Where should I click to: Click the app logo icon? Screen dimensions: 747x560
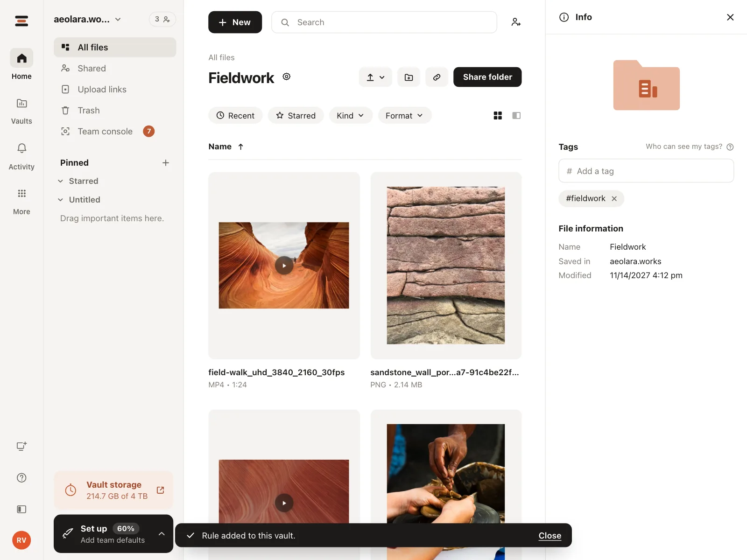21,21
